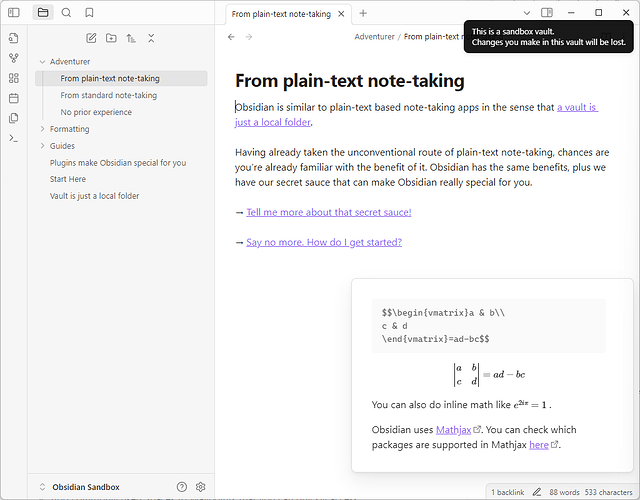640x500 pixels.
Task: Open the Start Here note
Action: click(68, 179)
